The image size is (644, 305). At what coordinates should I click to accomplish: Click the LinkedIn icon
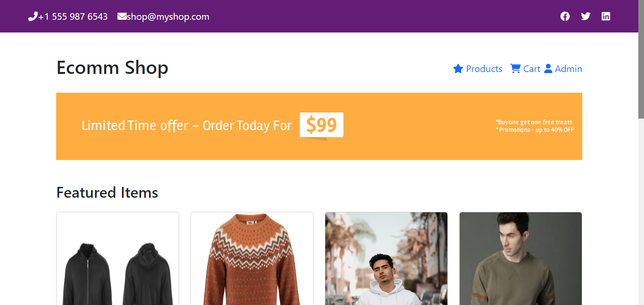[x=606, y=16]
